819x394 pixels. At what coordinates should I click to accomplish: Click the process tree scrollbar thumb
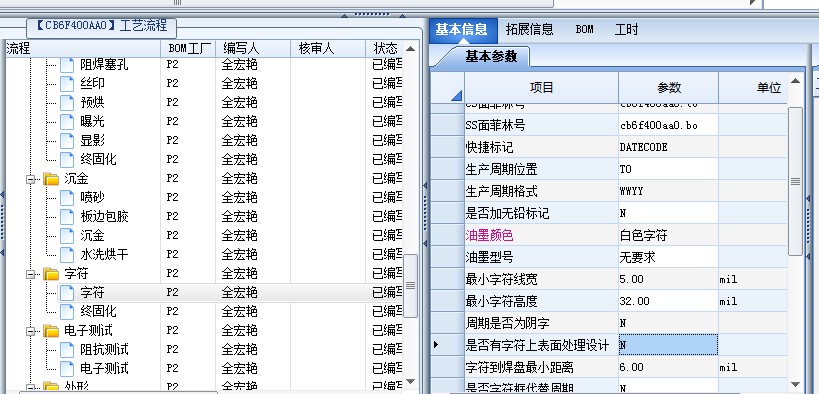coord(411,285)
